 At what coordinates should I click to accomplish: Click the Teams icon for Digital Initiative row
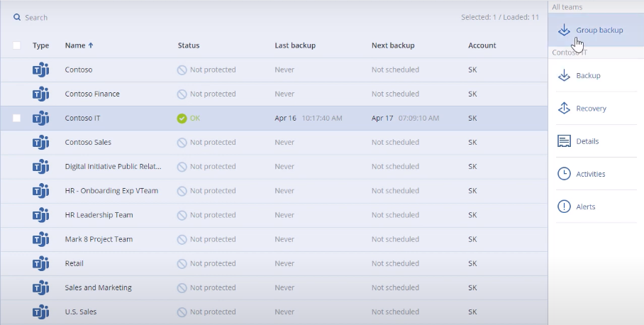(x=40, y=167)
